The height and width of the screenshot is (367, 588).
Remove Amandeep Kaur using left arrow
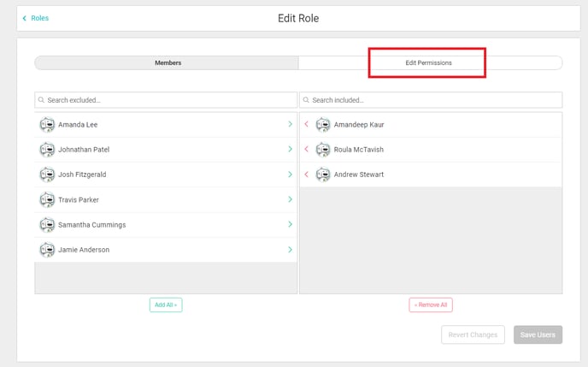click(x=306, y=125)
